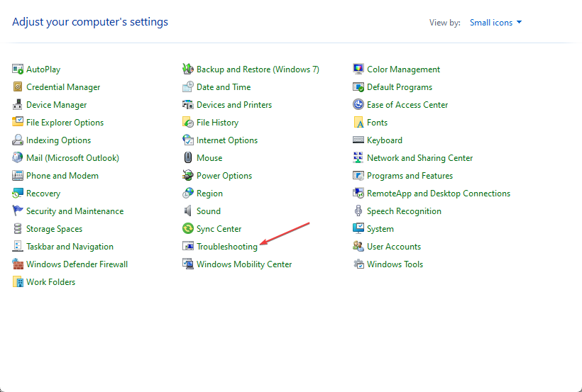Open the View by Small icons dropdown

click(x=496, y=23)
